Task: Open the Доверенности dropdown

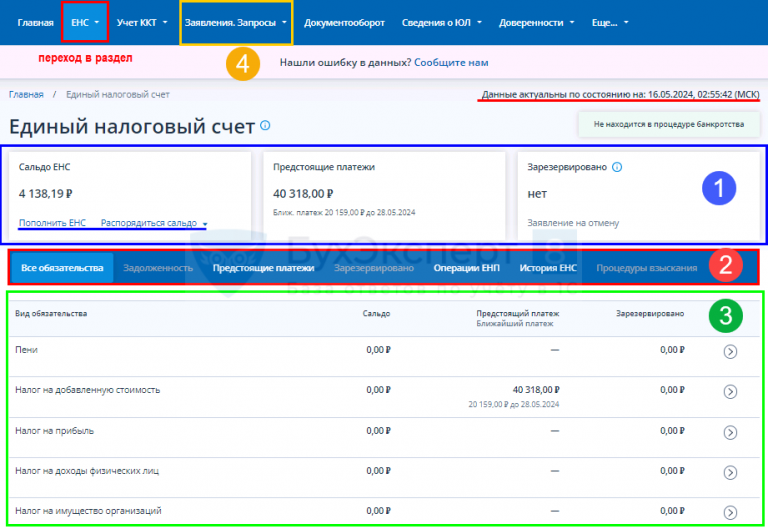Action: point(536,23)
